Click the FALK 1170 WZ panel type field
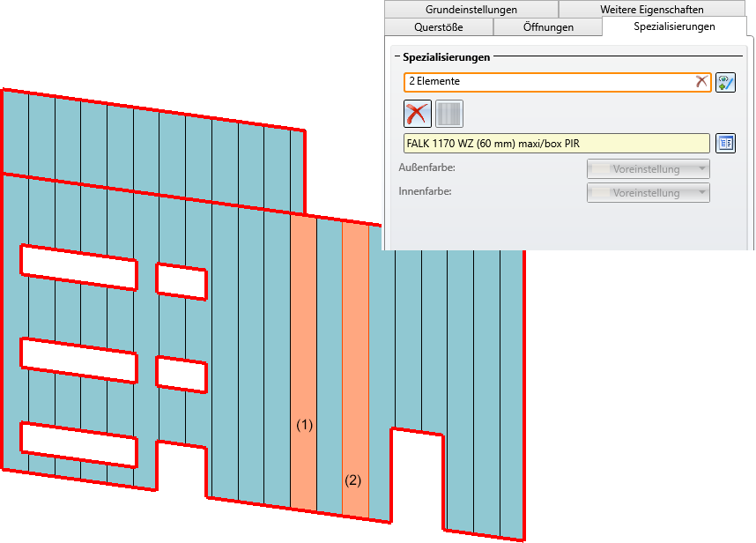The image size is (756, 543). pos(556,143)
